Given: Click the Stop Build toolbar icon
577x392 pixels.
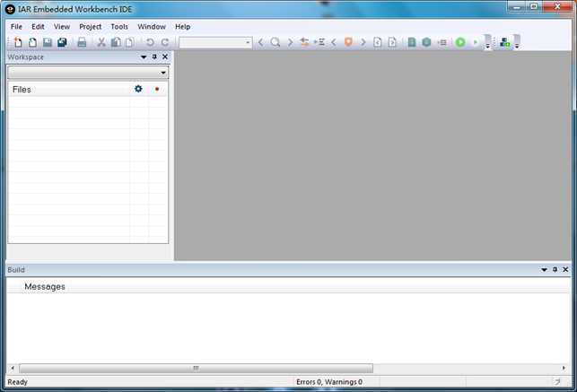Looking at the screenshot, I should (x=442, y=43).
